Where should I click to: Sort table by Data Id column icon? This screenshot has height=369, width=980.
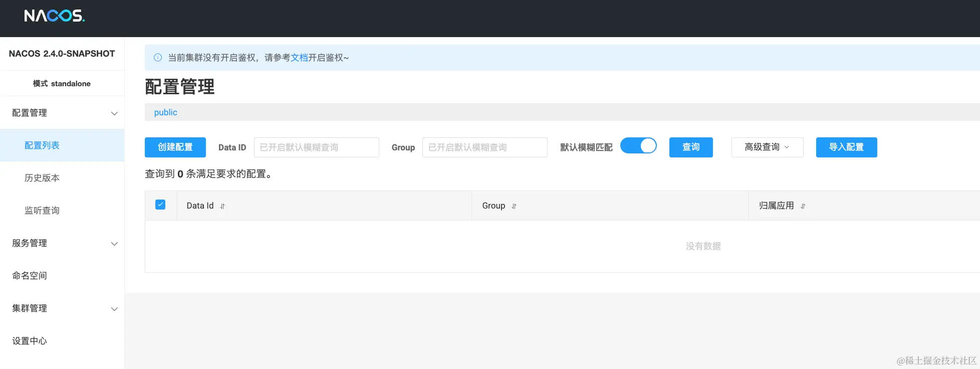pyautogui.click(x=222, y=206)
